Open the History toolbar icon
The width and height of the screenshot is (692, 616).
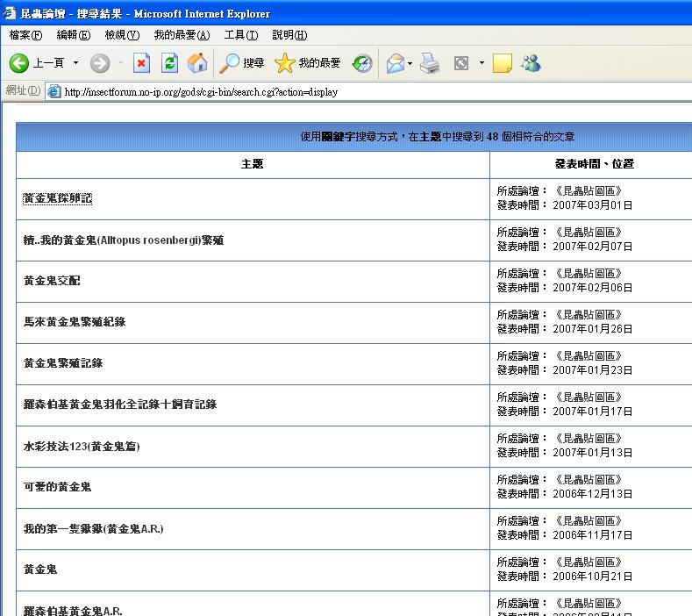click(362, 63)
